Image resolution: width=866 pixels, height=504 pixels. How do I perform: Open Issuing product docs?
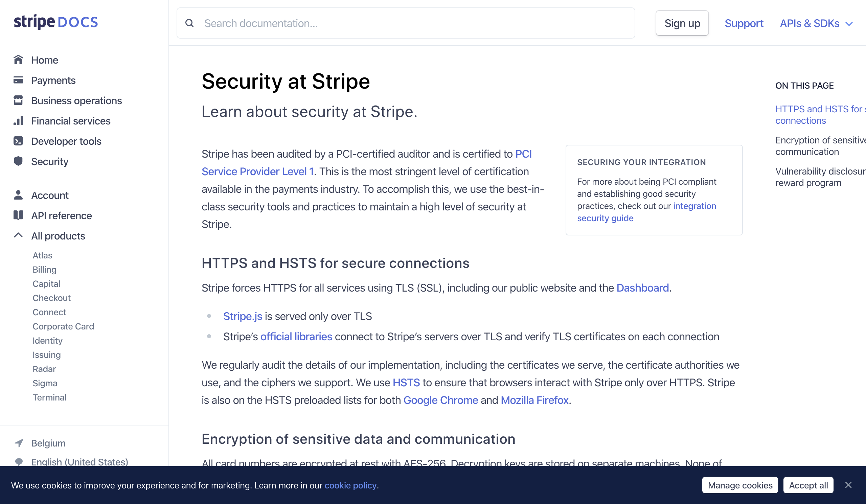(47, 354)
